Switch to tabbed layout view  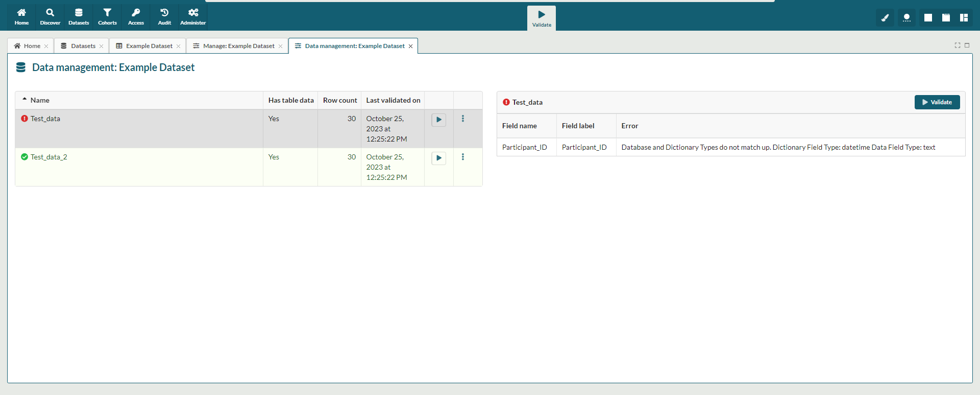(x=946, y=18)
